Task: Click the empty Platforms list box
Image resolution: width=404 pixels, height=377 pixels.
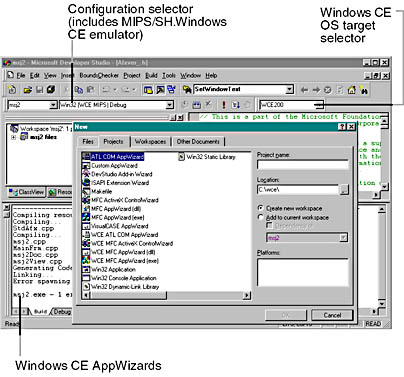Action: (x=303, y=272)
